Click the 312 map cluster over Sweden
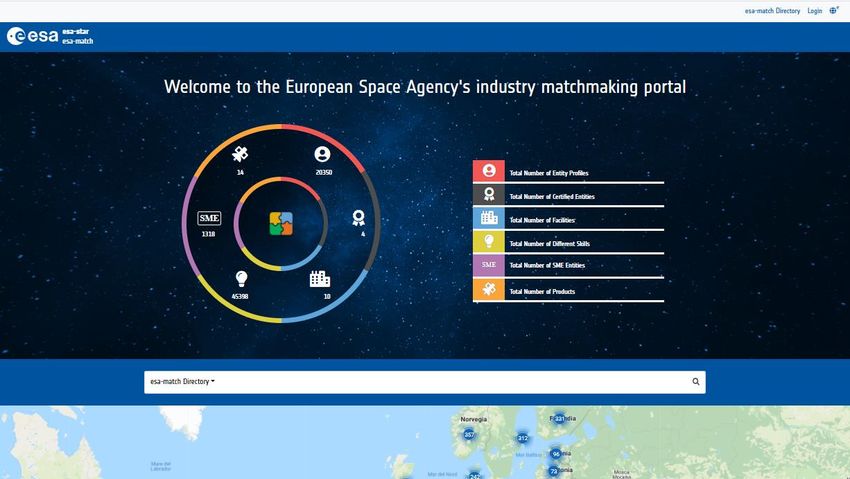Image resolution: width=850 pixels, height=479 pixels. click(523, 438)
